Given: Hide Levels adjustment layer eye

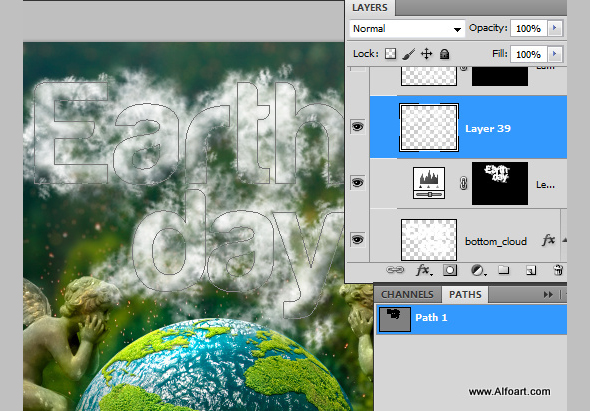Looking at the screenshot, I should 357,183.
